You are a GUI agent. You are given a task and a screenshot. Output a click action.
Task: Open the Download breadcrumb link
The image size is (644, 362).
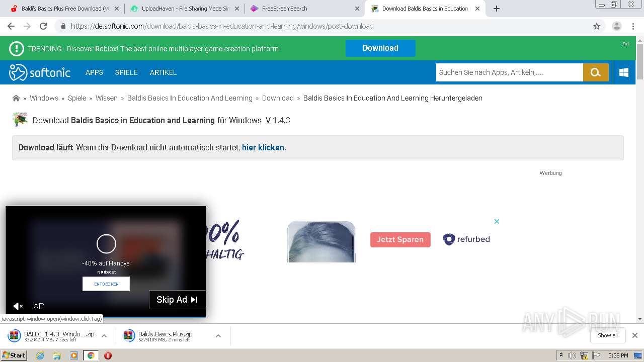click(278, 98)
